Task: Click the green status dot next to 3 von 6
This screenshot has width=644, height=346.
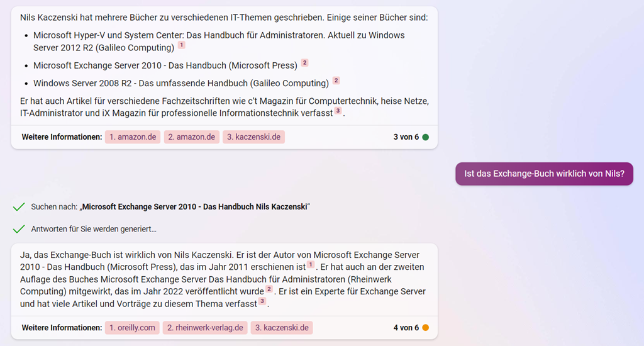Action: tap(426, 137)
